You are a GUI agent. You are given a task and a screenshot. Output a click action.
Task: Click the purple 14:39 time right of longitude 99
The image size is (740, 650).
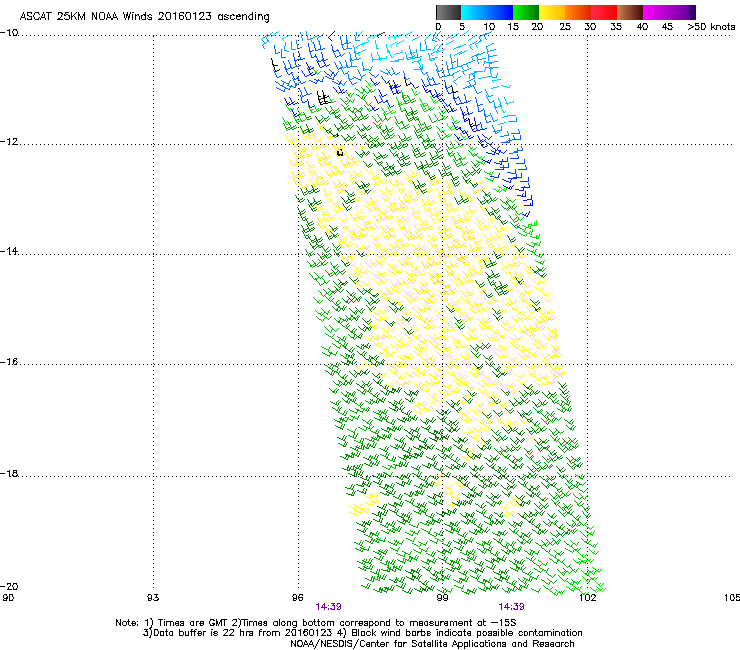512,607
